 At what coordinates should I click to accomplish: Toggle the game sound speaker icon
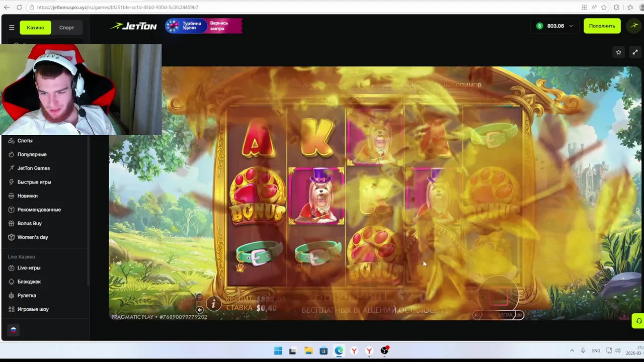(x=199, y=310)
